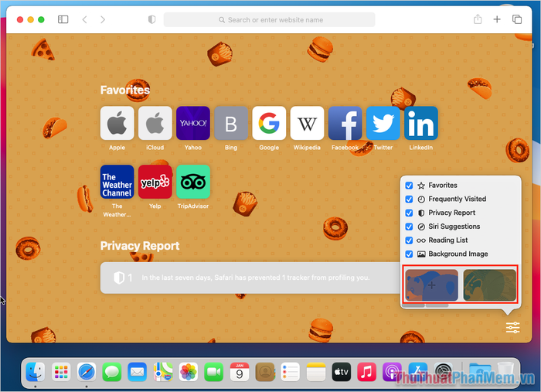The height and width of the screenshot is (392, 541).
Task: Toggle the Safari sidebar button
Action: point(63,19)
